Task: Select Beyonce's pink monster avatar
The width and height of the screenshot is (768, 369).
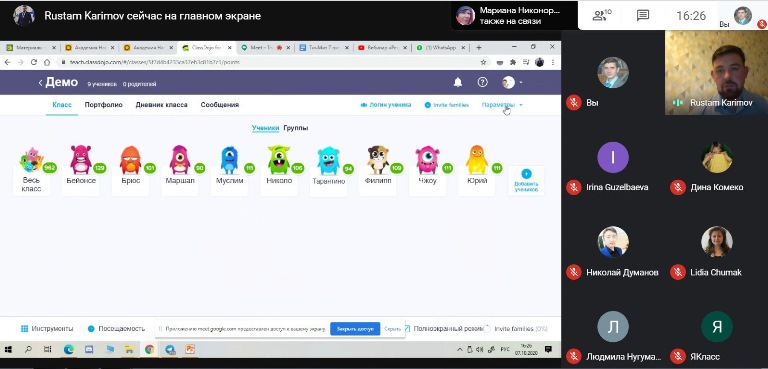Action: (81, 159)
